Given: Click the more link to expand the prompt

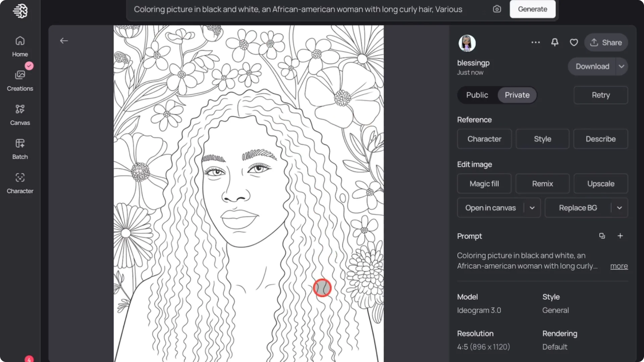Looking at the screenshot, I should click(x=619, y=266).
